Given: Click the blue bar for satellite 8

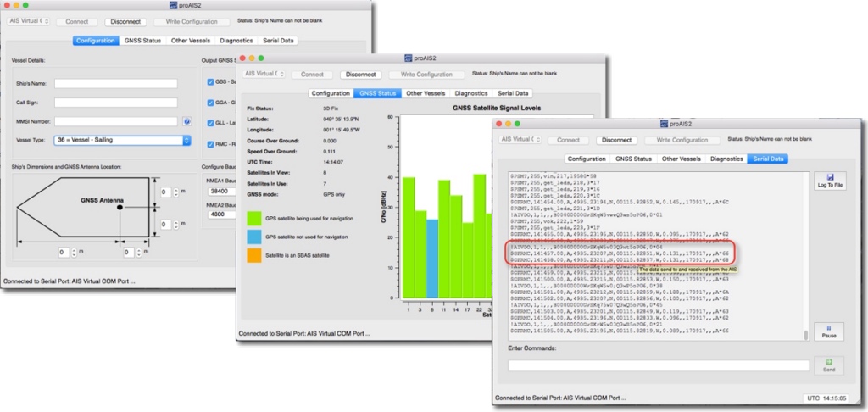Looking at the screenshot, I should click(x=433, y=258).
